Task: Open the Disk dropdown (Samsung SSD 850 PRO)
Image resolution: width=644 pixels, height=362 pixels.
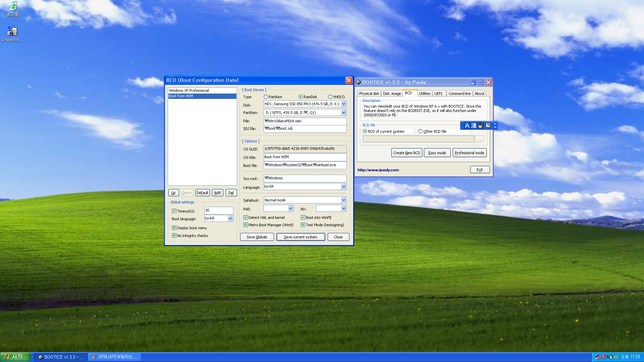Action: point(343,104)
